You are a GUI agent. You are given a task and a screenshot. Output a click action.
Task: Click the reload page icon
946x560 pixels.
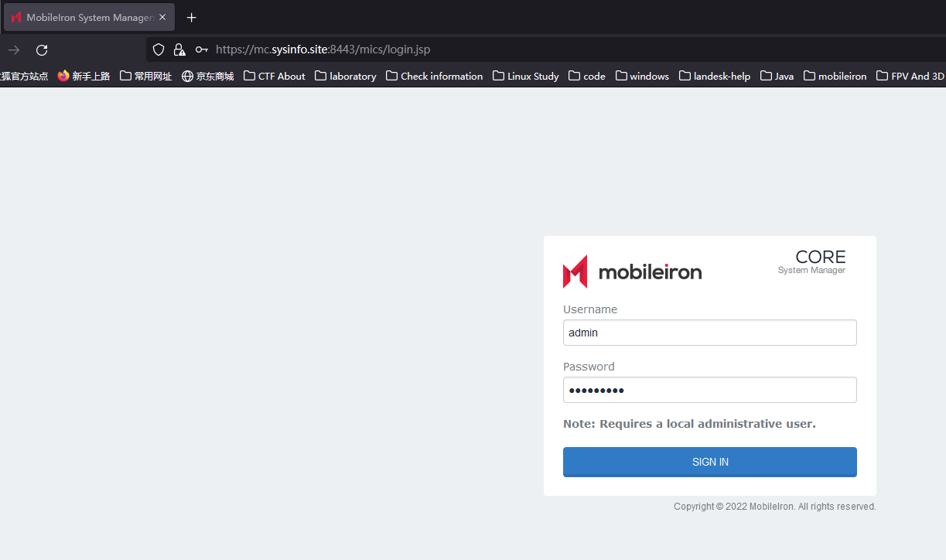pyautogui.click(x=42, y=50)
